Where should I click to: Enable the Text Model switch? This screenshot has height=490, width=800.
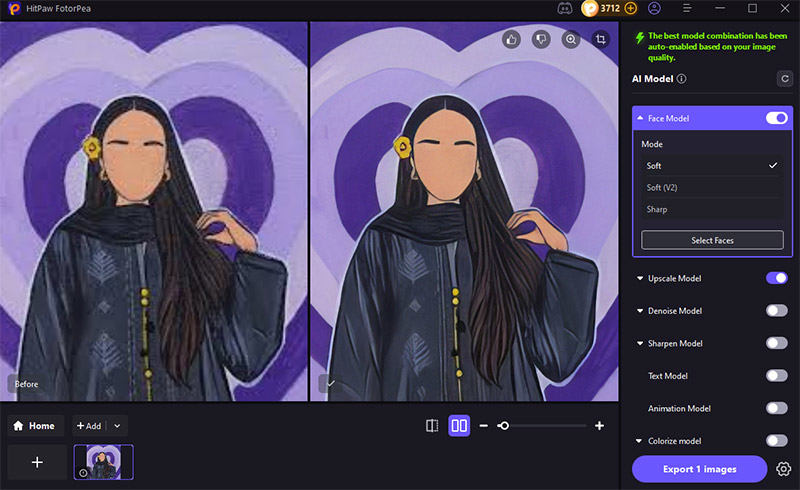pyautogui.click(x=777, y=376)
